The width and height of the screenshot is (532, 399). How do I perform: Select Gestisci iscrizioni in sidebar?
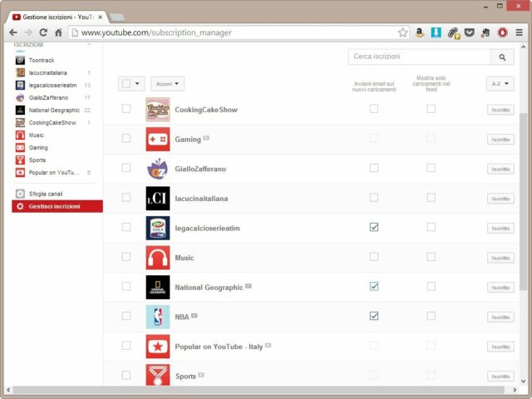[x=54, y=206]
